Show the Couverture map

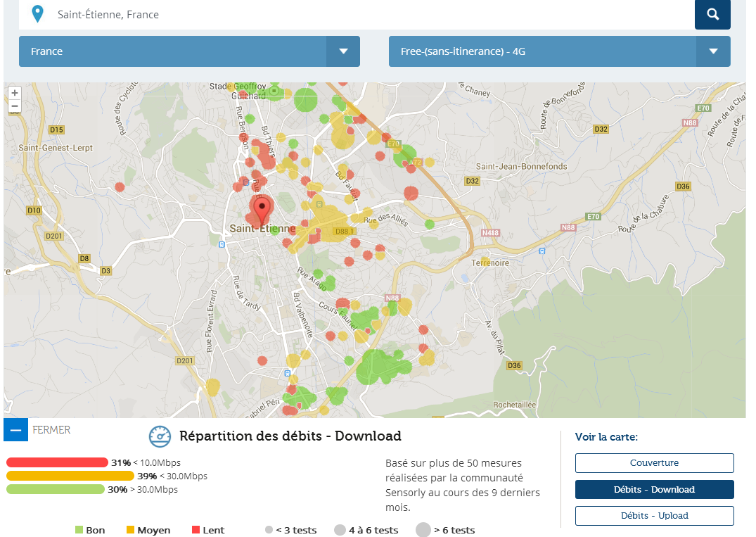coord(654,463)
